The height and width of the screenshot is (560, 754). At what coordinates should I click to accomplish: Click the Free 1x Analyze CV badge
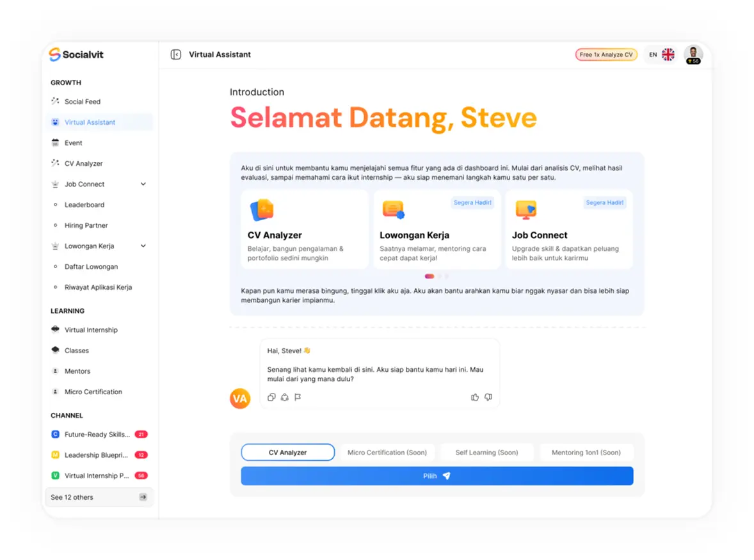coord(606,55)
